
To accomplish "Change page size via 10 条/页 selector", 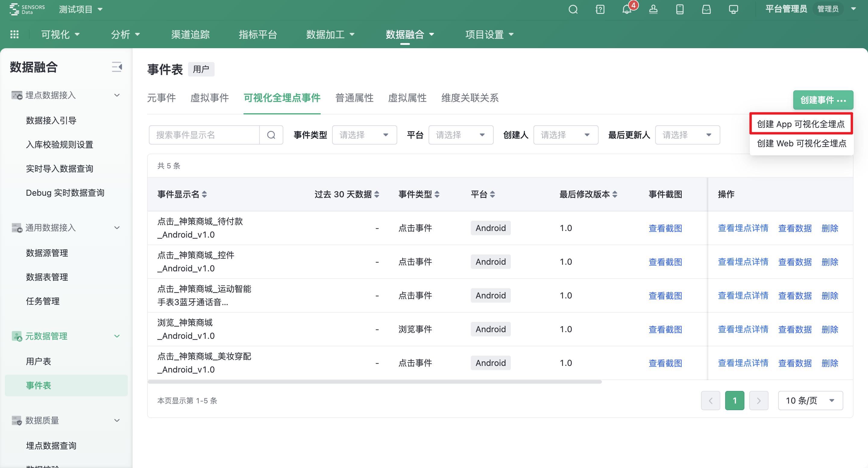I will 810,400.
